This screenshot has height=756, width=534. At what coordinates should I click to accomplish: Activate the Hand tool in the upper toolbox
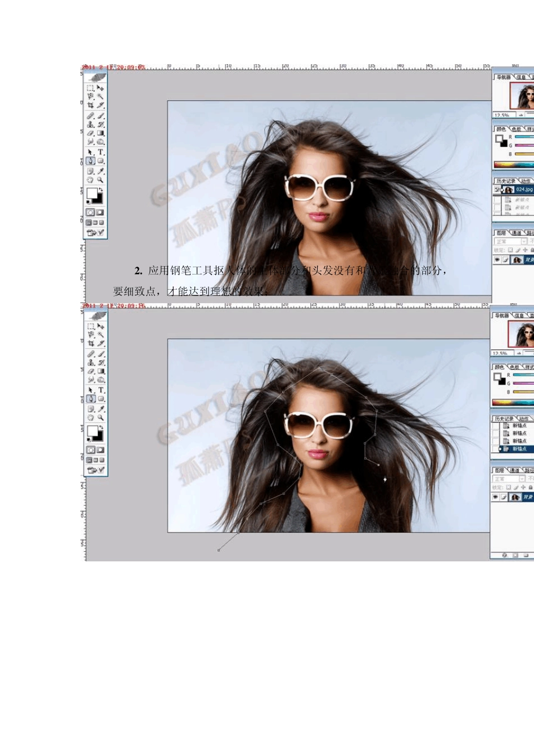90,180
